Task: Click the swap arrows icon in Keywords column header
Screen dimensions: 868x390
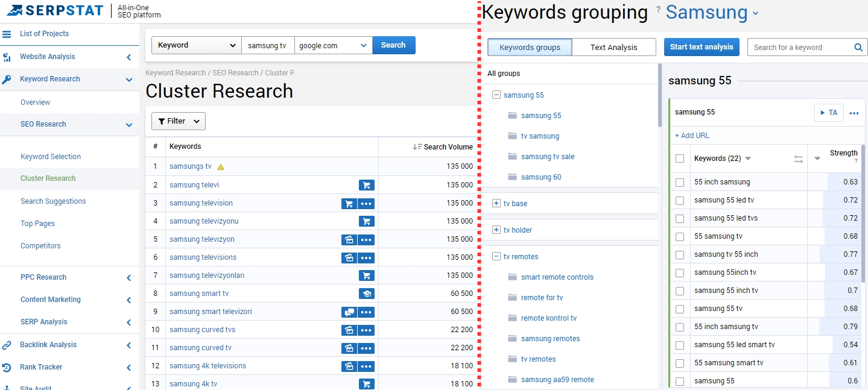Action: click(x=798, y=159)
